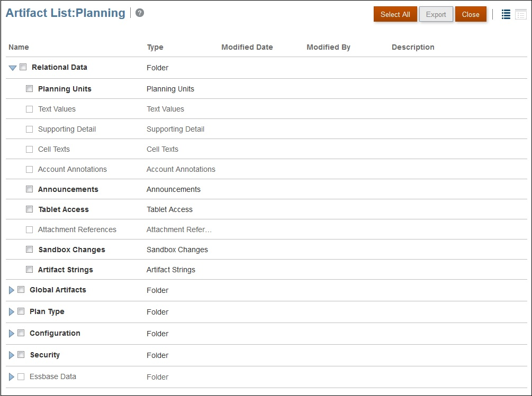Switch to the list view icon
Image resolution: width=532 pixels, height=396 pixels.
pos(506,15)
